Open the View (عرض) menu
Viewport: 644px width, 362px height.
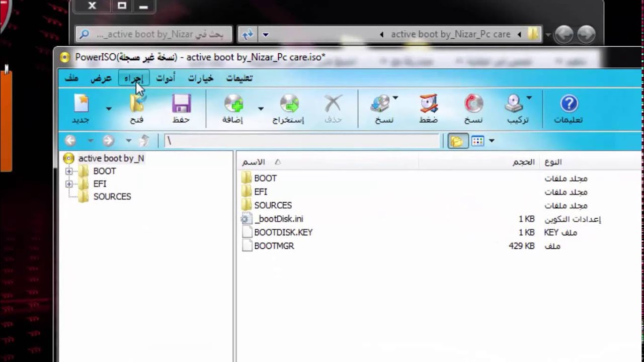(101, 78)
